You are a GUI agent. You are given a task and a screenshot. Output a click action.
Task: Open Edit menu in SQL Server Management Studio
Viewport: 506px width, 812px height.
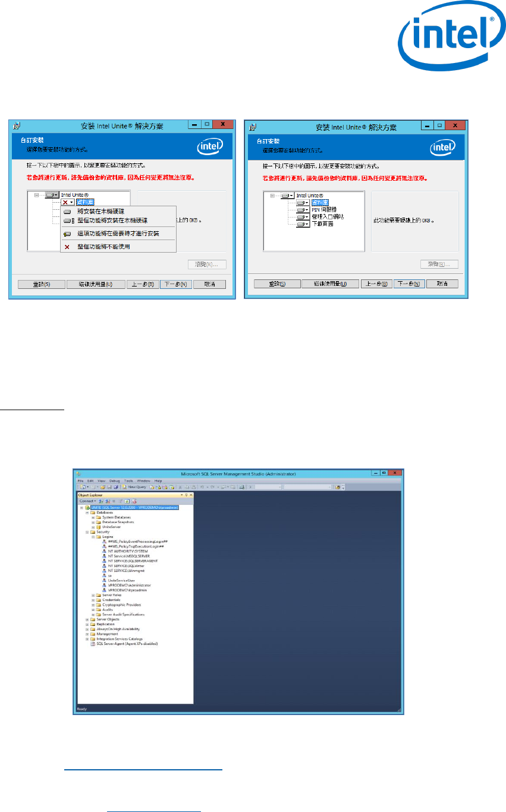pyautogui.click(x=90, y=481)
